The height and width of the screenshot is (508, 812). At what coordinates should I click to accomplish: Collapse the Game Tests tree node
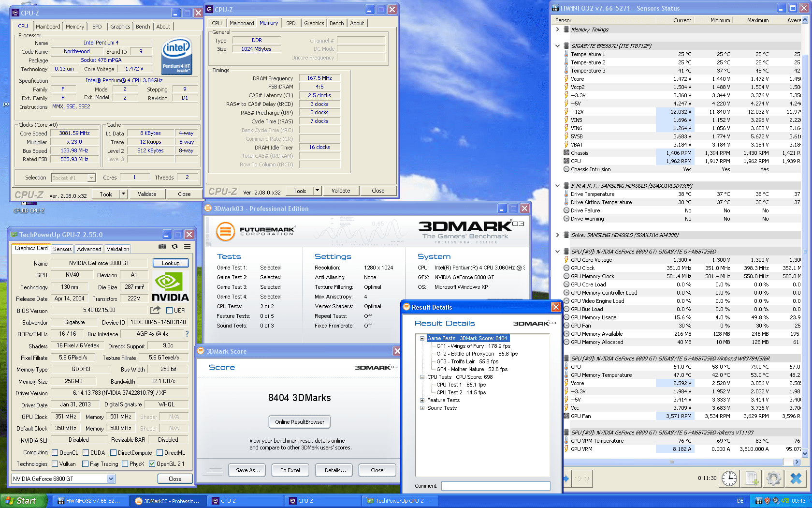tap(422, 338)
